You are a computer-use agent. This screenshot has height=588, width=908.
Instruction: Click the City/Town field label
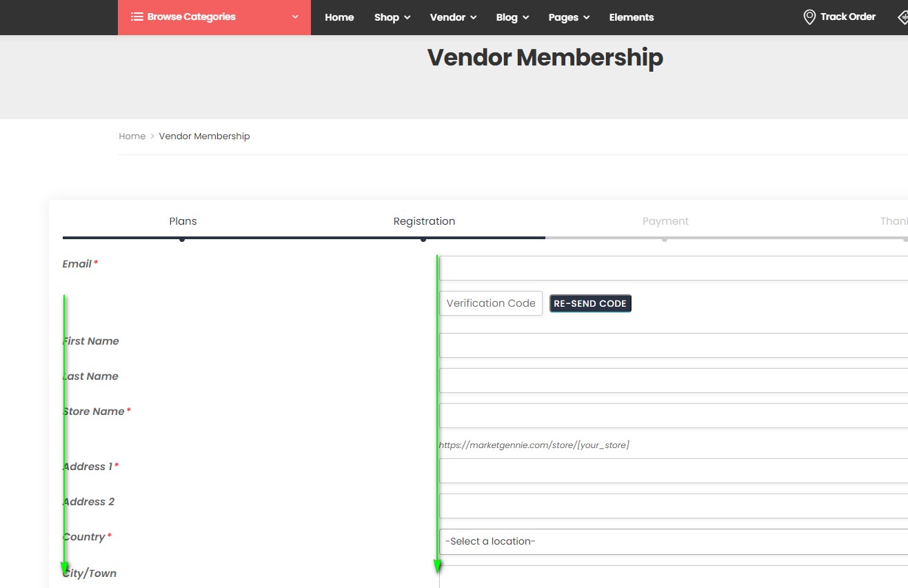coord(90,574)
